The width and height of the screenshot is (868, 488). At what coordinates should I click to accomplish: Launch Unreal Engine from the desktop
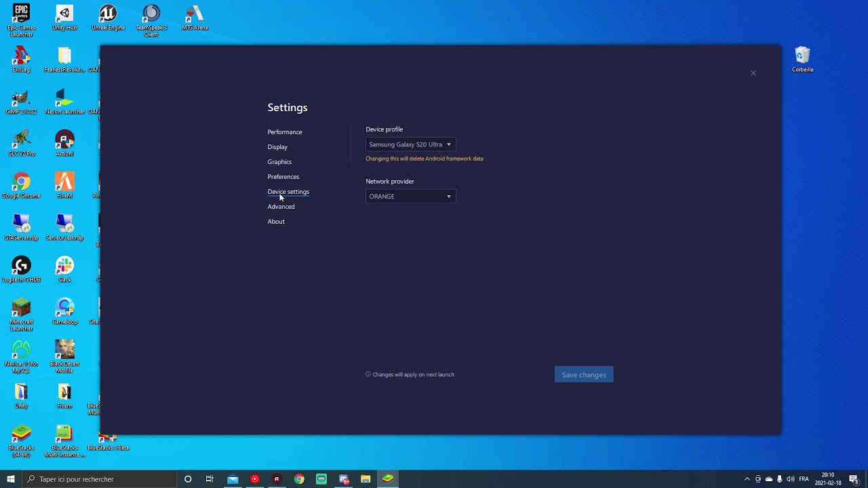point(108,18)
